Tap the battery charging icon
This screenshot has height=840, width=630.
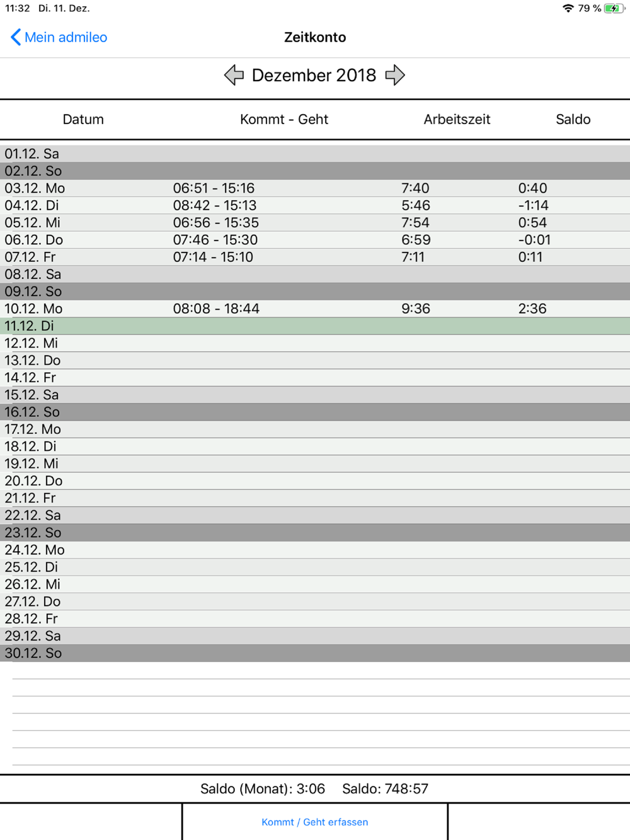coord(614,8)
